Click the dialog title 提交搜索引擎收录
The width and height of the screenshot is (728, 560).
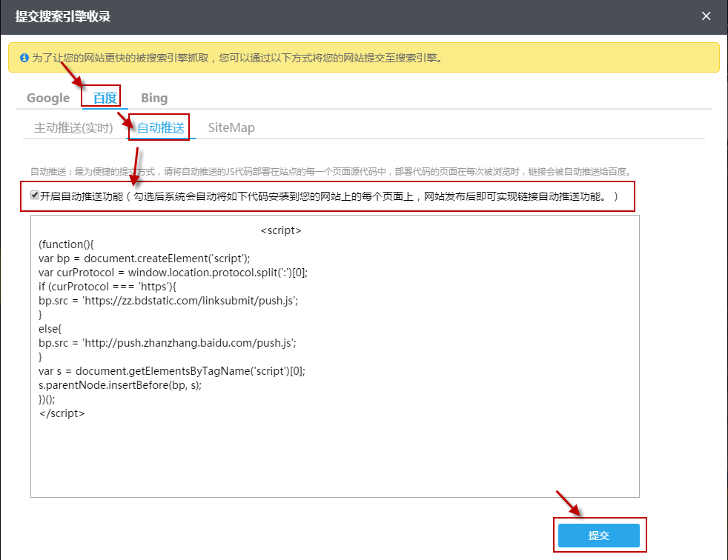tap(63, 16)
